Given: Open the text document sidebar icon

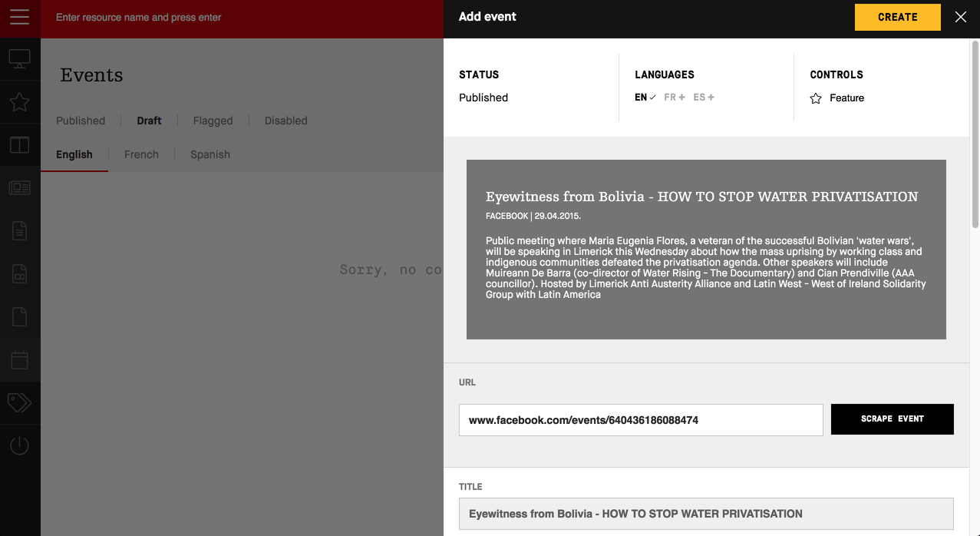Looking at the screenshot, I should (x=20, y=230).
